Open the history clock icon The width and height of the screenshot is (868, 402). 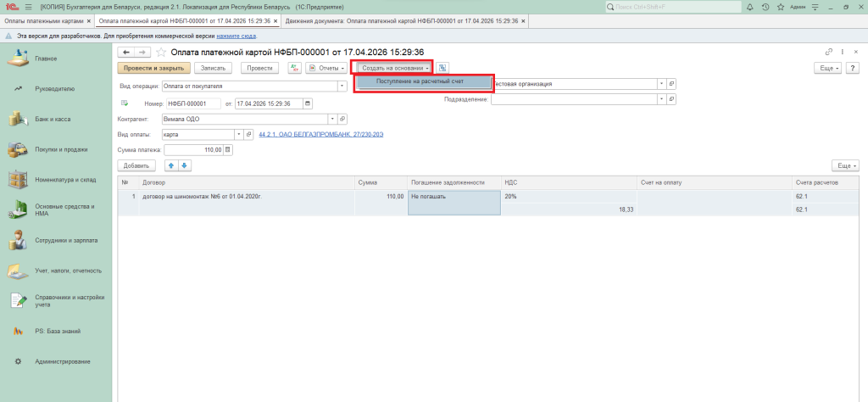click(766, 7)
